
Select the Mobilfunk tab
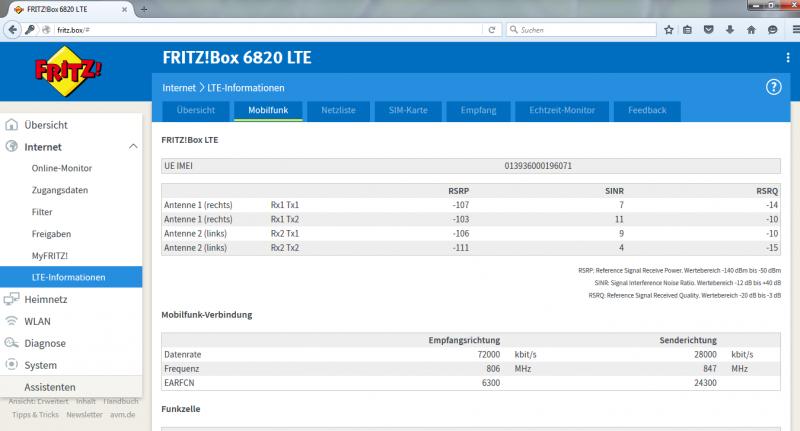[x=268, y=111]
